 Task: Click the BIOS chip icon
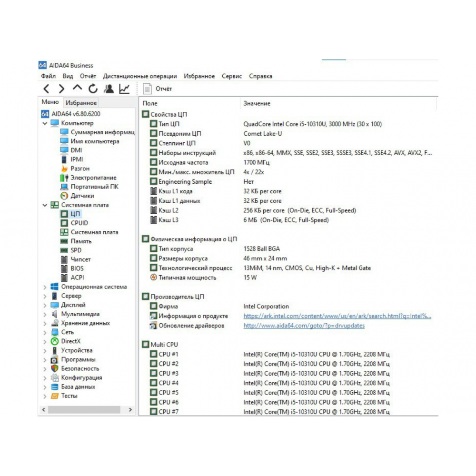(64, 268)
